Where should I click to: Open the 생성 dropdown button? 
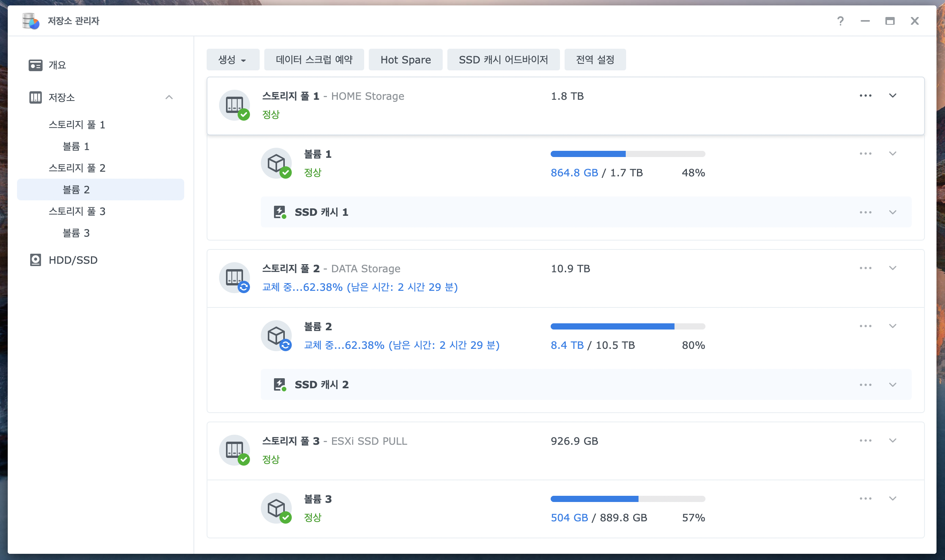click(233, 60)
